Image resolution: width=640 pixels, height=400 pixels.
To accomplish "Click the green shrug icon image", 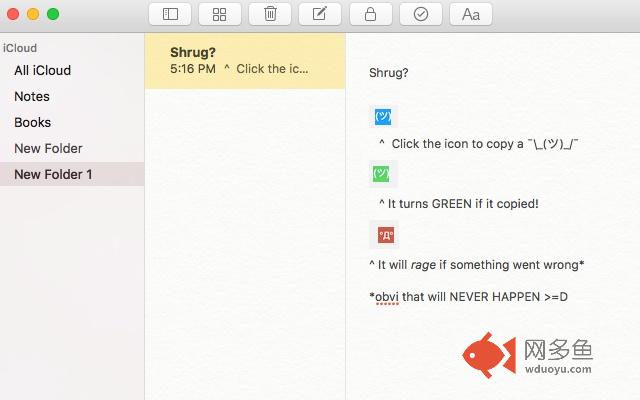I will (x=383, y=174).
